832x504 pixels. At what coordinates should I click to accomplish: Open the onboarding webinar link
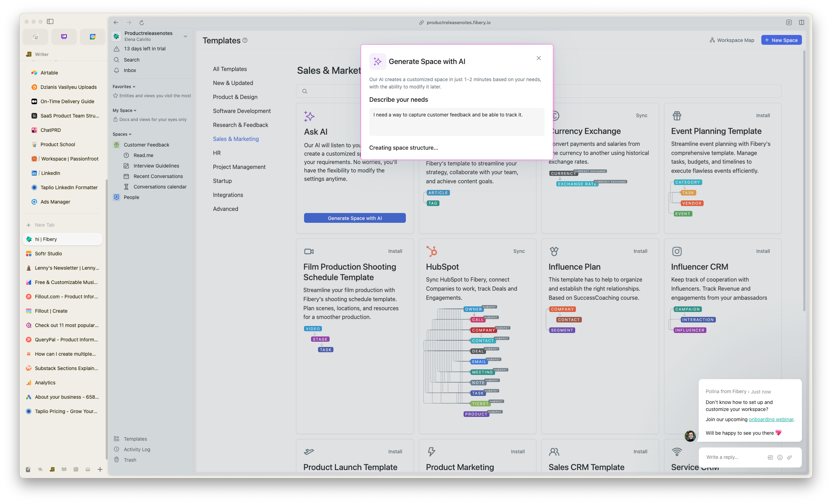[x=771, y=419]
